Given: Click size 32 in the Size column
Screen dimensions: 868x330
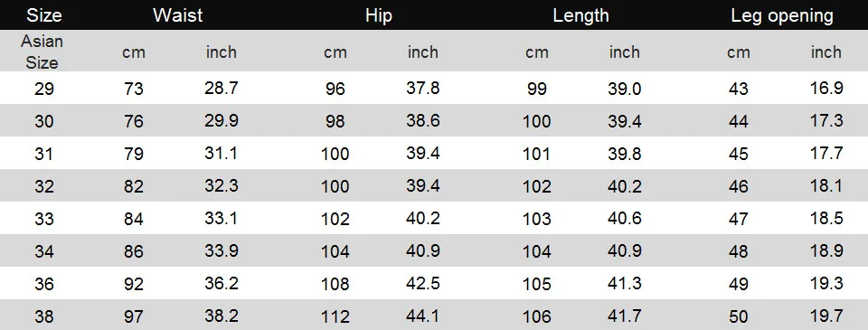Looking at the screenshot, I should pyautogui.click(x=44, y=186).
